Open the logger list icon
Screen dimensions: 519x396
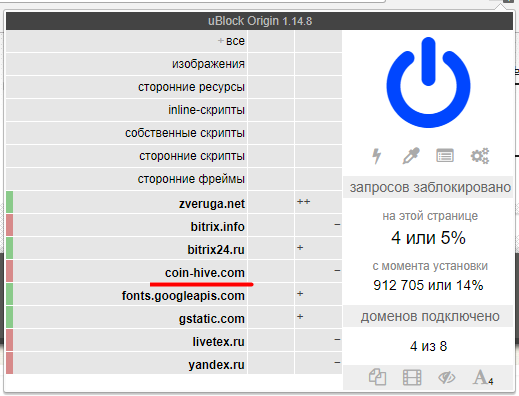(x=445, y=156)
